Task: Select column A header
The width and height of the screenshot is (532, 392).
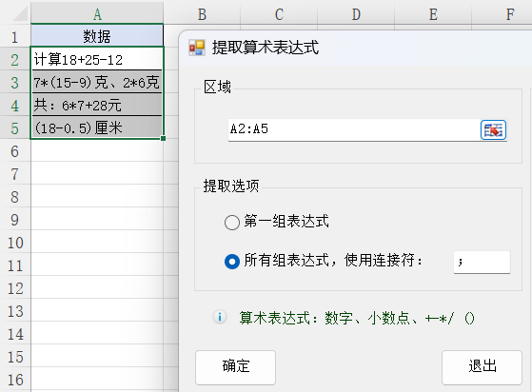Action: [x=97, y=14]
